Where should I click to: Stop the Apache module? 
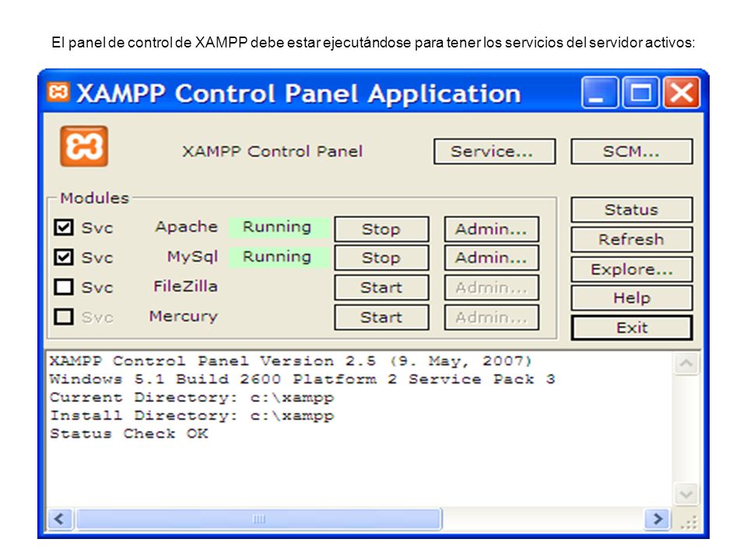click(381, 229)
